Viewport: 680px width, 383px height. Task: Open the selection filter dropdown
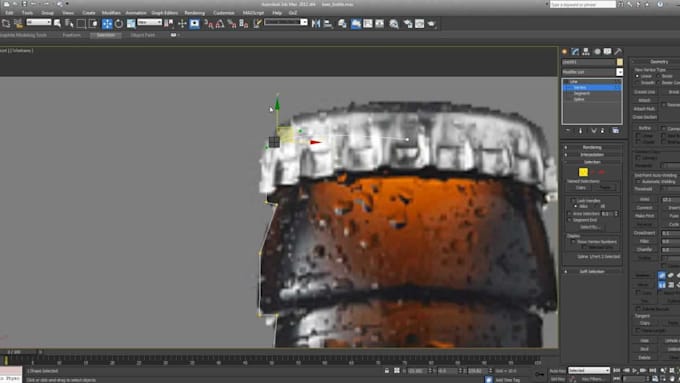click(x=39, y=22)
